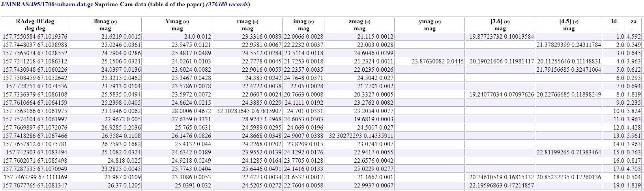Click coordinates 157.7508459 67.1052642

[x=35, y=78]
